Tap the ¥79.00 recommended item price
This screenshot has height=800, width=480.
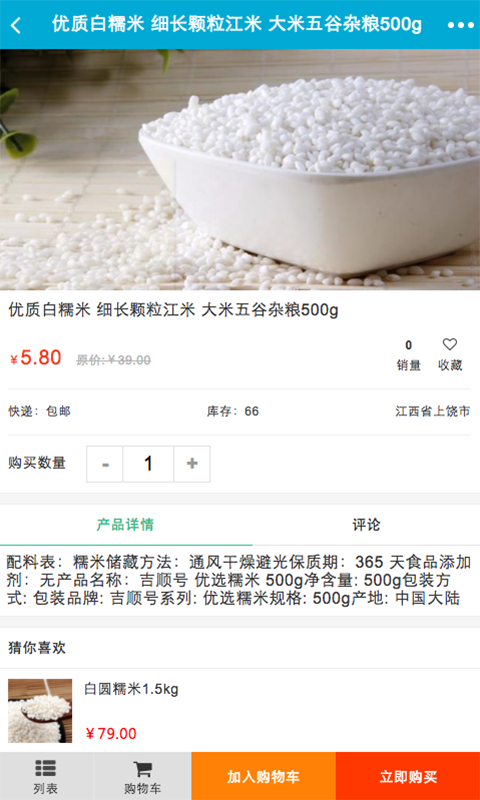point(111,734)
